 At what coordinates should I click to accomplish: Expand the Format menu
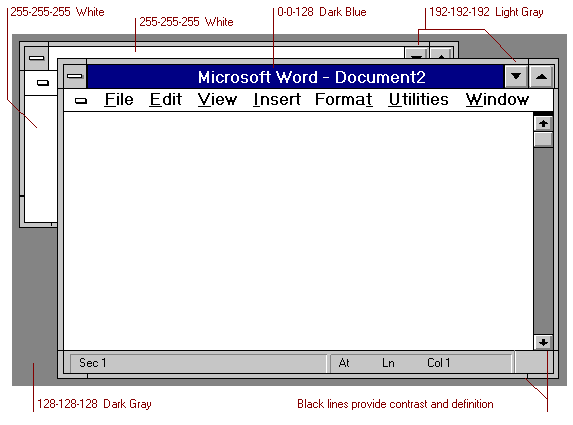click(x=344, y=99)
